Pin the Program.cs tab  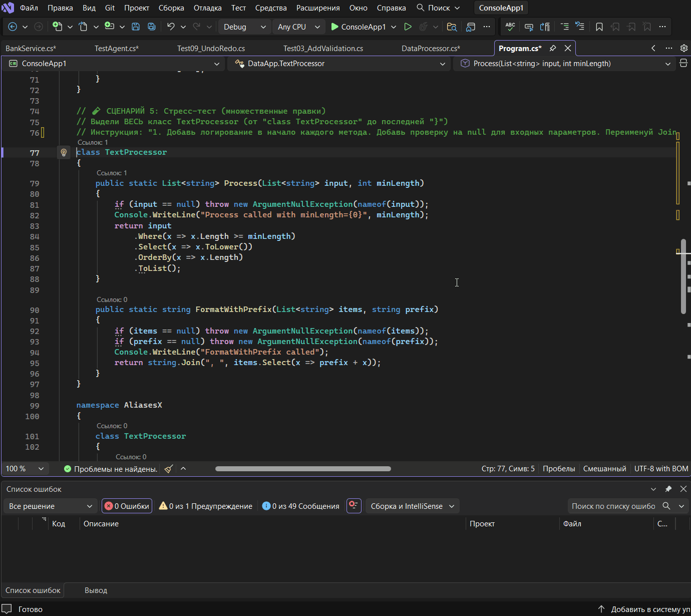[553, 48]
